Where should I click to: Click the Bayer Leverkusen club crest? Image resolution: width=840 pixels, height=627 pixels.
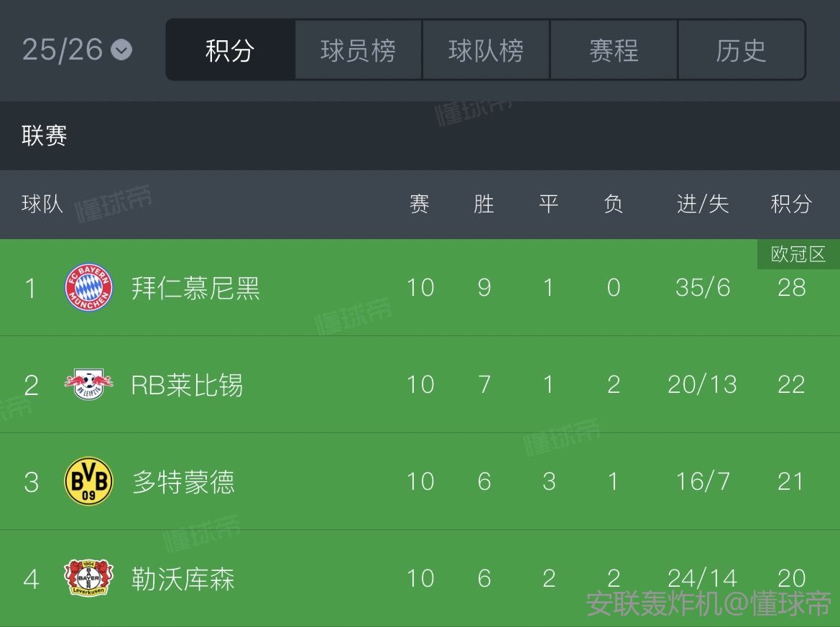88,578
